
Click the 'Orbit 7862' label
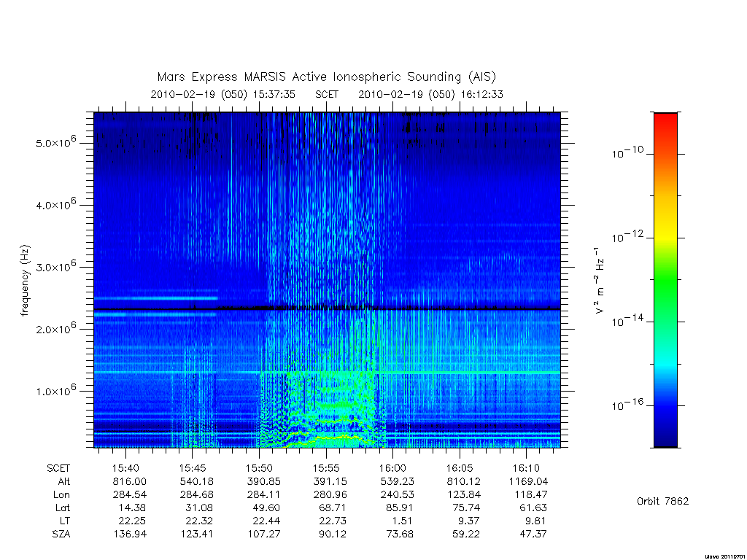tap(662, 502)
